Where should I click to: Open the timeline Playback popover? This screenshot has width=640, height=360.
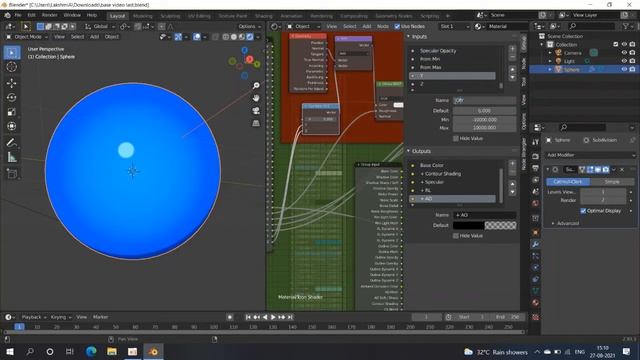(x=33, y=317)
